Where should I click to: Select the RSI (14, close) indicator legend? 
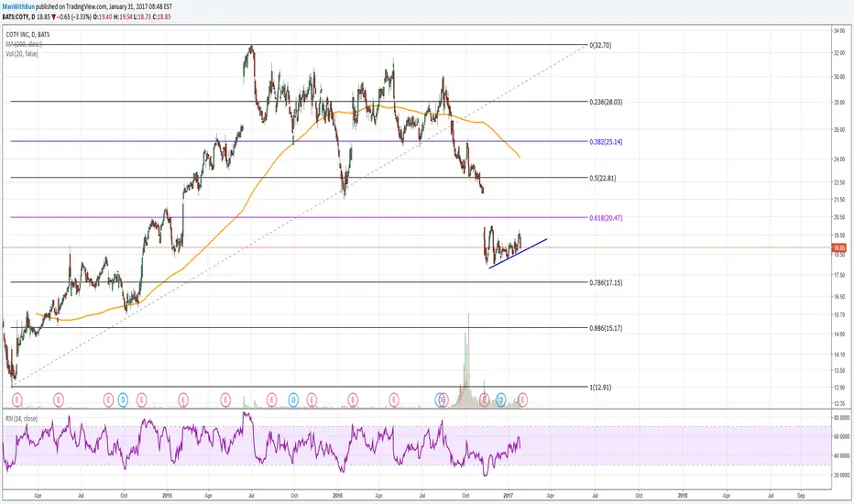pos(22,419)
